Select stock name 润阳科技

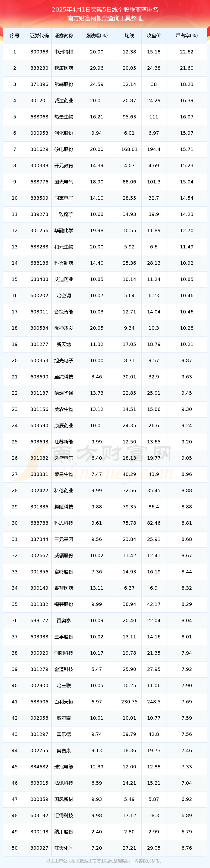(x=64, y=653)
